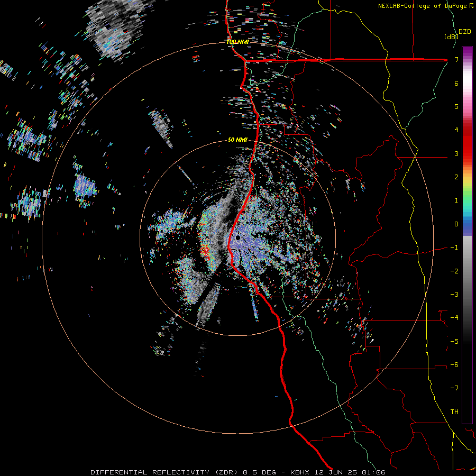Image resolution: width=476 pixels, height=476 pixels.
Task: Click the scale value 0
Action: pyautogui.click(x=456, y=224)
